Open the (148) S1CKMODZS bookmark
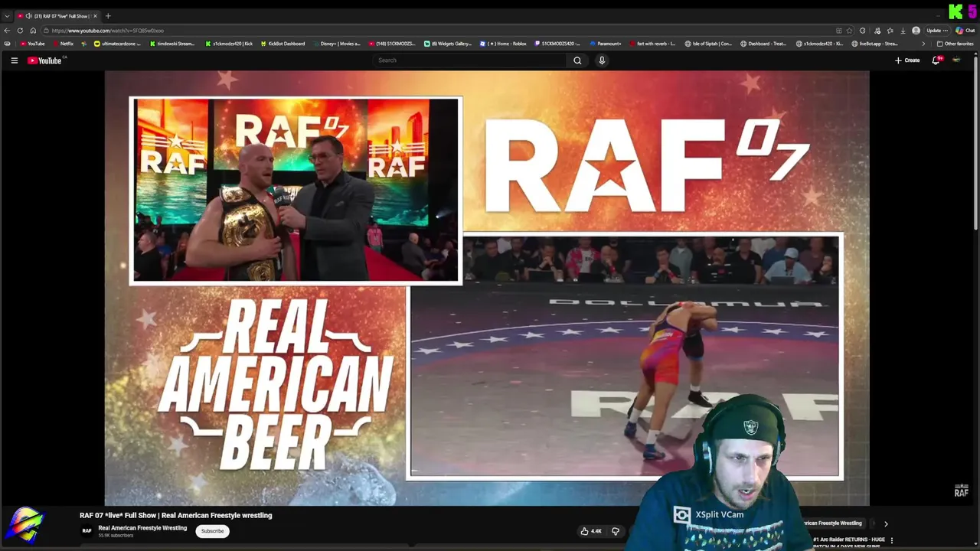Image resolution: width=980 pixels, height=551 pixels. [392, 44]
